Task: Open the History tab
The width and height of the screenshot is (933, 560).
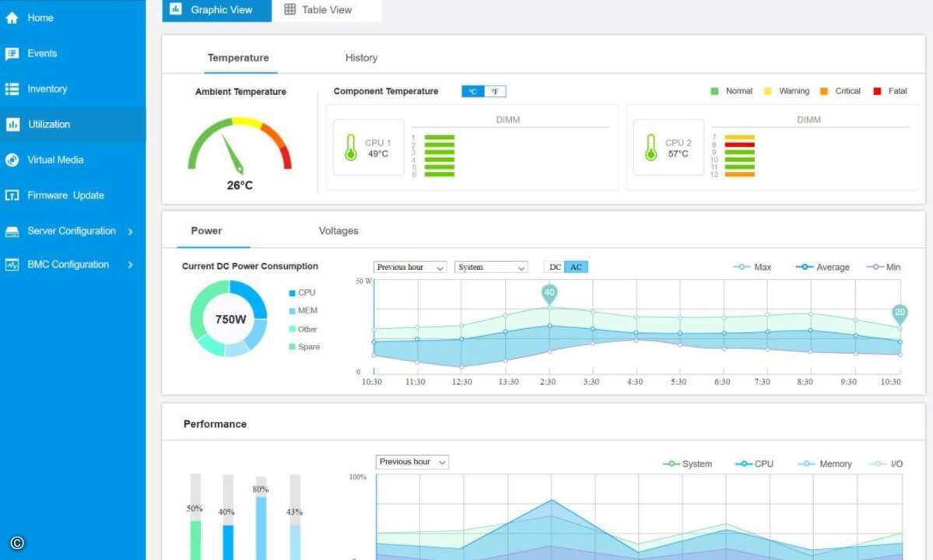Action: click(361, 58)
